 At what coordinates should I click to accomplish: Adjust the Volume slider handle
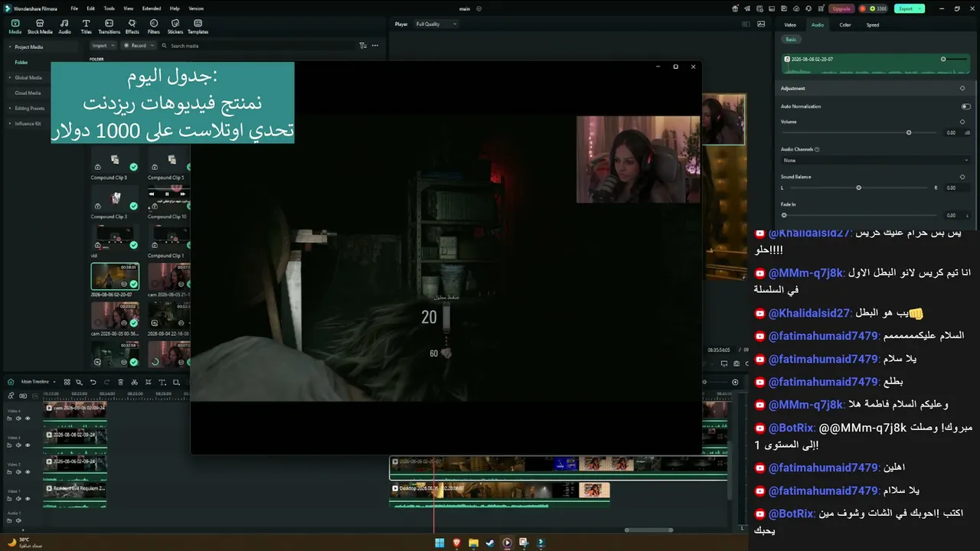click(x=909, y=133)
